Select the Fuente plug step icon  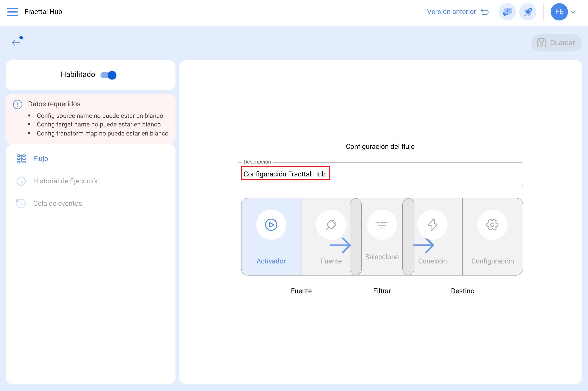pyautogui.click(x=331, y=225)
